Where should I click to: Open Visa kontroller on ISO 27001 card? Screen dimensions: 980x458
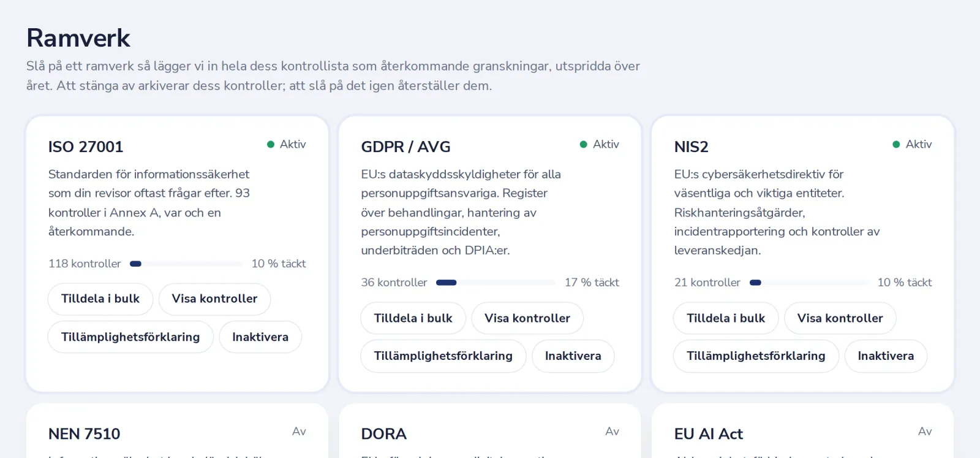tap(214, 299)
